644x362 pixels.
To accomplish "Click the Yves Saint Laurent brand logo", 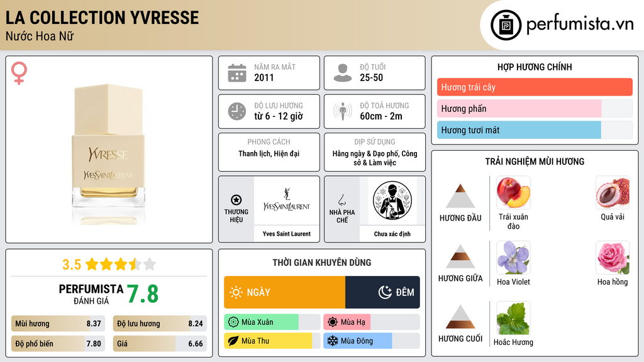I will tap(287, 200).
